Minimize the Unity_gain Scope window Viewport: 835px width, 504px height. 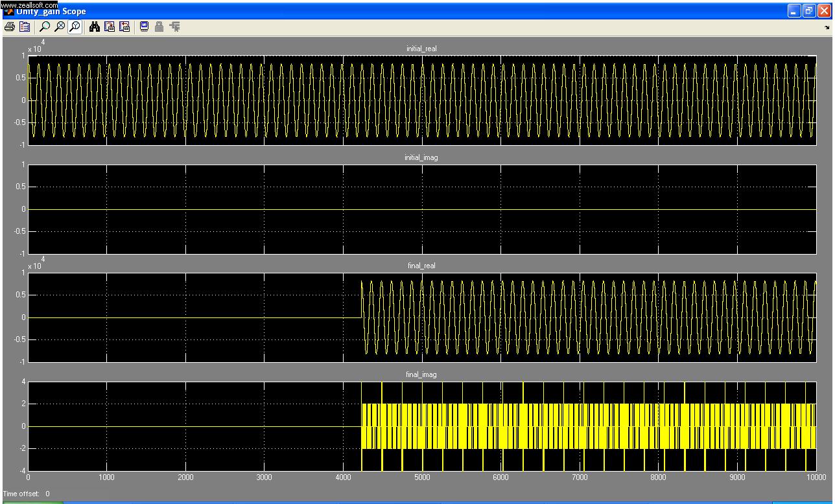coord(794,11)
